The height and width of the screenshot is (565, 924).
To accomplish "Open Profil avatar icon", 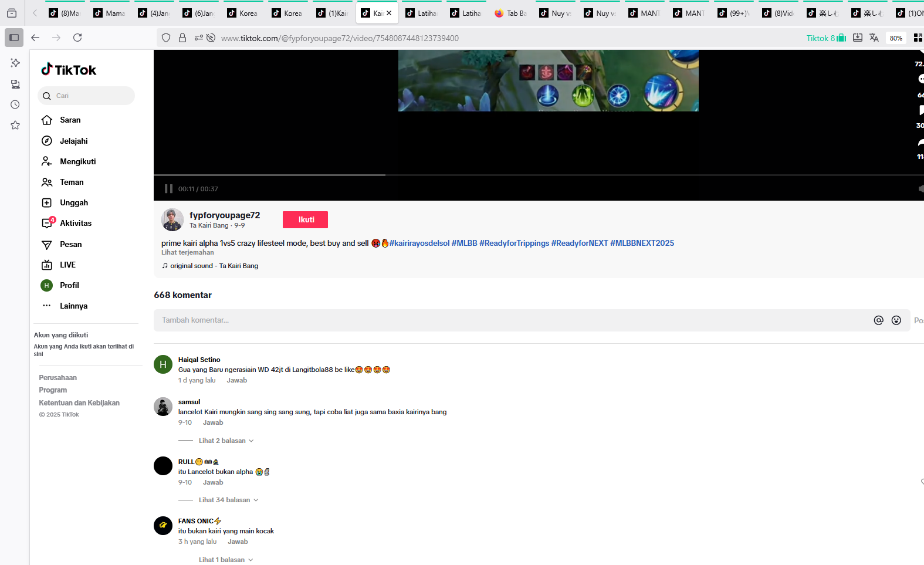I will (x=47, y=285).
